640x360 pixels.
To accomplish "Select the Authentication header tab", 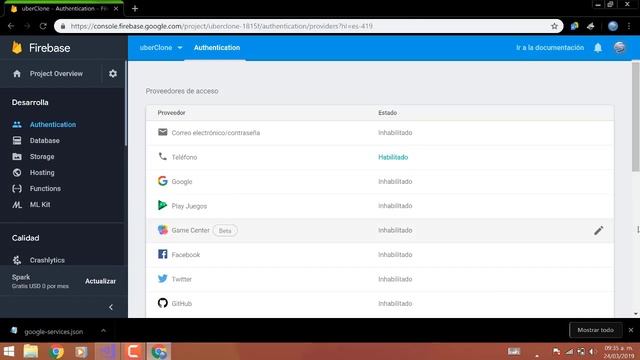I will pos(217,48).
